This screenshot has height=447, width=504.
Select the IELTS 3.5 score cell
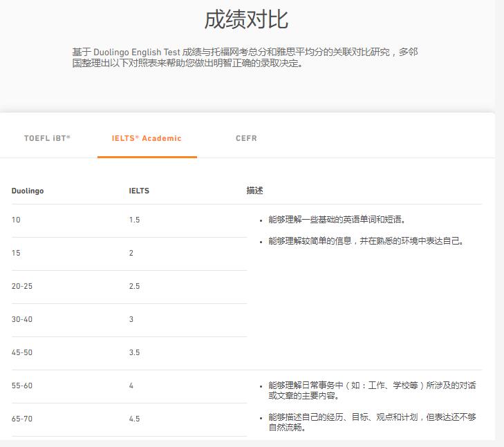(x=134, y=352)
